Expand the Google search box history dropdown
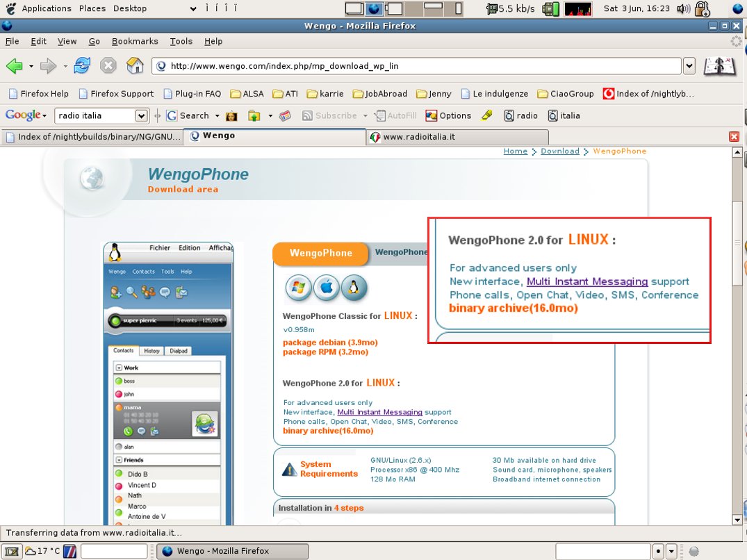Image resolution: width=747 pixels, height=560 pixels. pyautogui.click(x=141, y=116)
